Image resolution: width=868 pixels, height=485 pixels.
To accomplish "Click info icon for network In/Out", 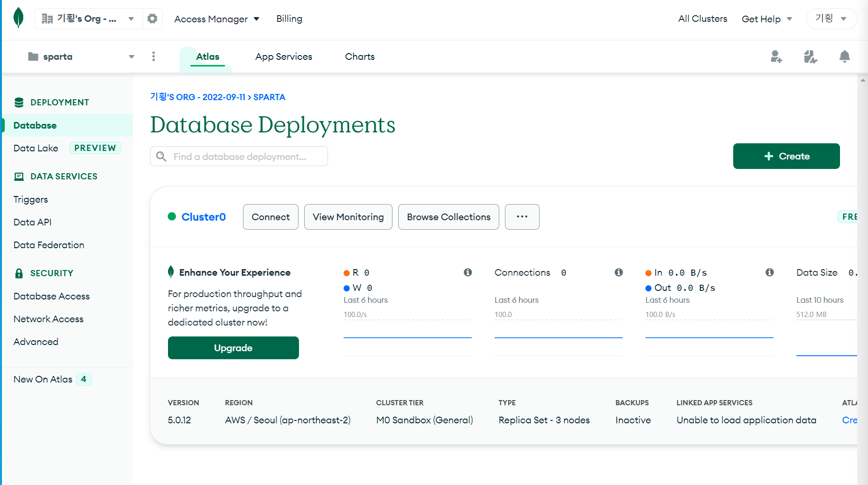I will click(x=770, y=272).
